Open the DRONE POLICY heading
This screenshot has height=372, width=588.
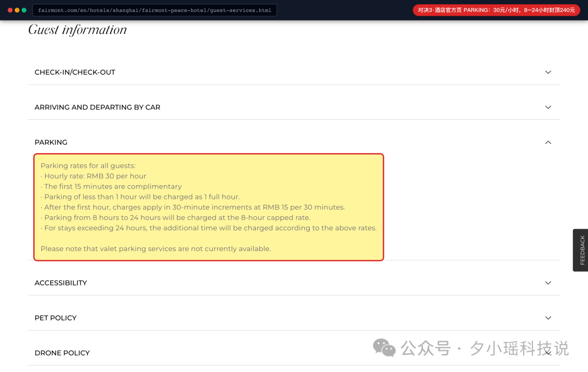coord(62,353)
